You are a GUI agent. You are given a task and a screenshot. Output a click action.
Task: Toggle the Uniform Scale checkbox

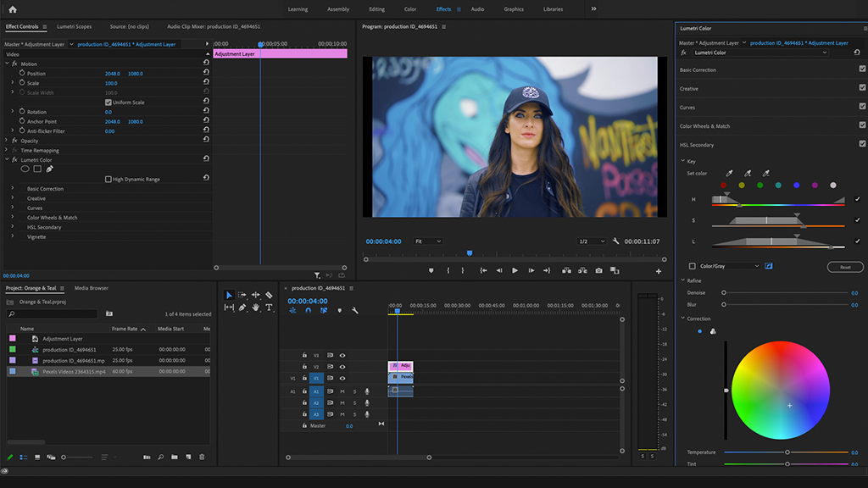pos(108,103)
